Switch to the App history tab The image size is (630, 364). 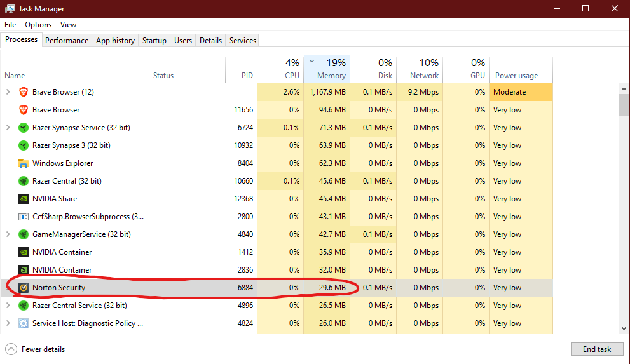point(115,41)
